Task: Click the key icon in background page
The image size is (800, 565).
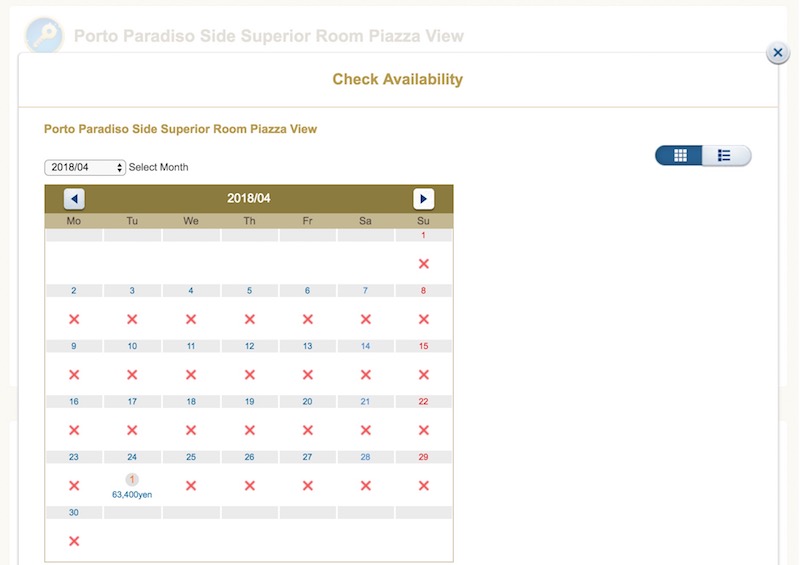Action: [44, 35]
